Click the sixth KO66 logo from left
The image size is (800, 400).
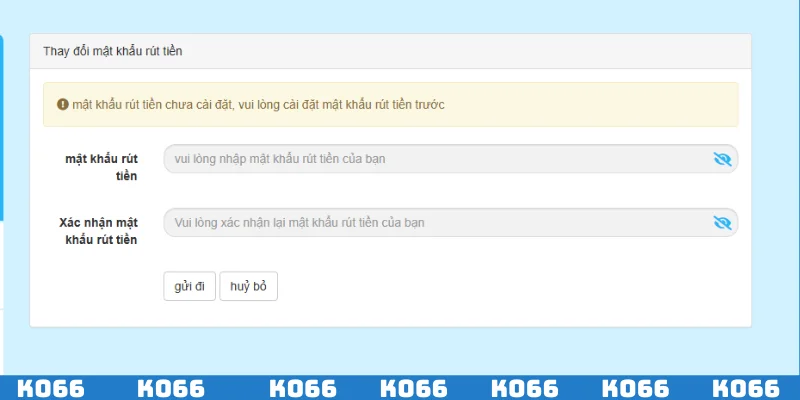(636, 388)
